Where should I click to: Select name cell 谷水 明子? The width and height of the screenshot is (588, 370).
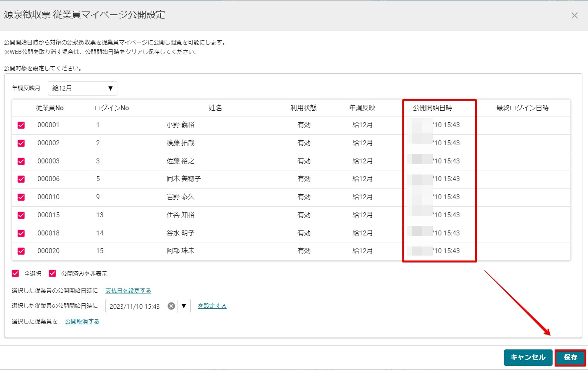point(180,233)
